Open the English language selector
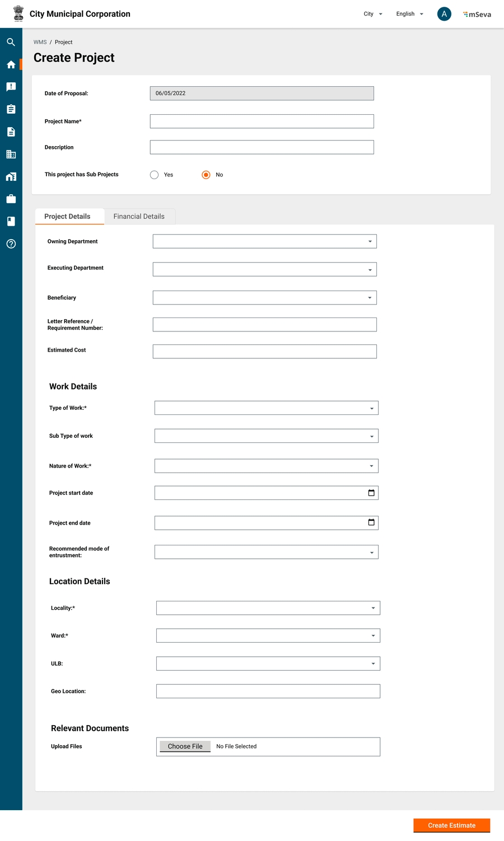 409,14
